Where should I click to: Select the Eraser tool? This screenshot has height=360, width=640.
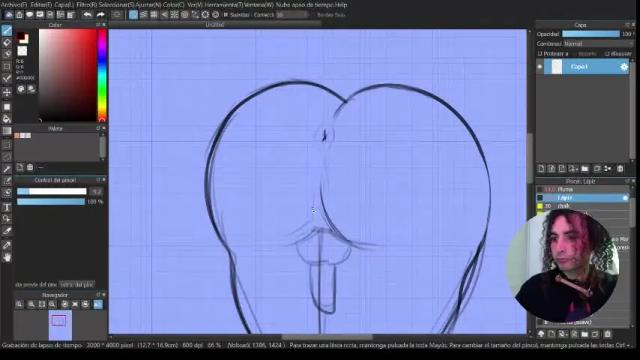[7, 42]
